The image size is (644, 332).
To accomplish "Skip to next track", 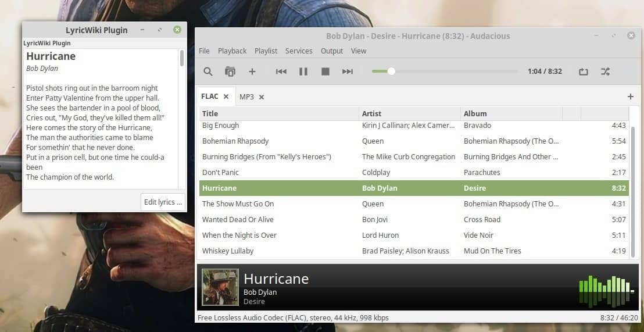I will [x=348, y=72].
